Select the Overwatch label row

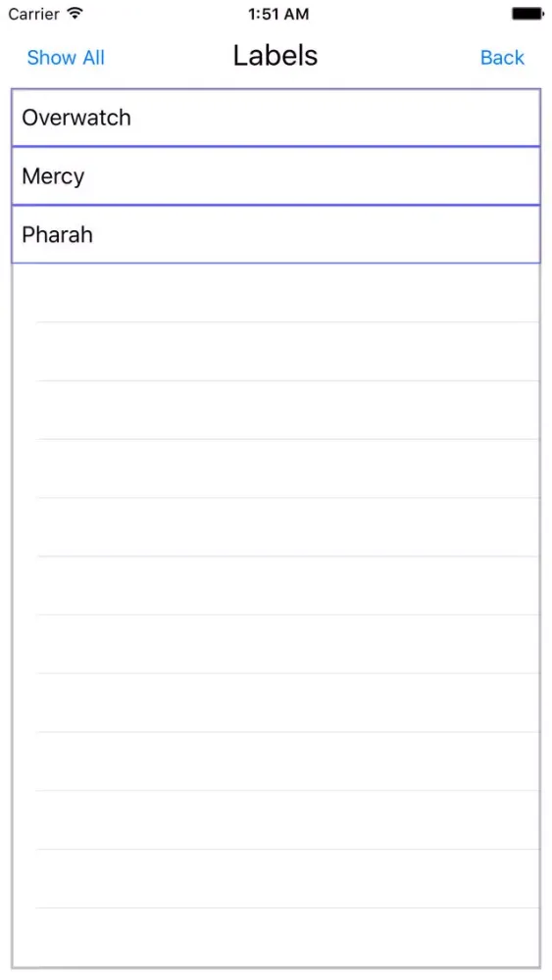pos(276,118)
